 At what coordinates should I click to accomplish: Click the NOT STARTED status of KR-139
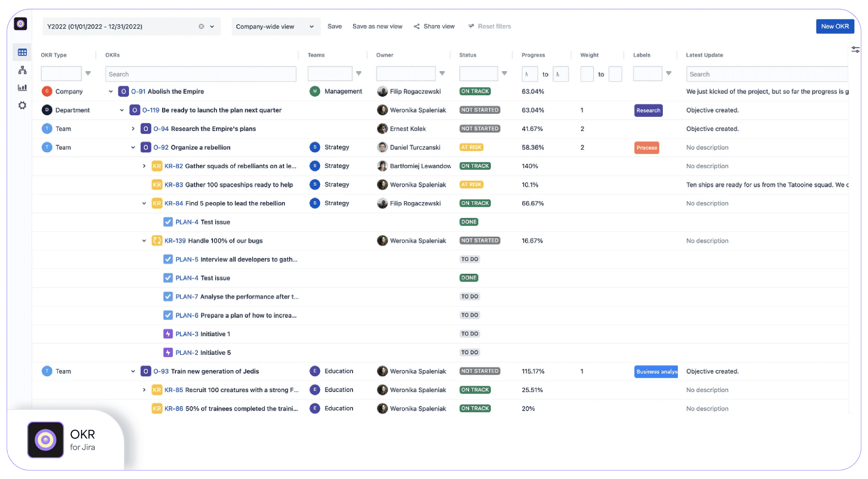click(480, 240)
